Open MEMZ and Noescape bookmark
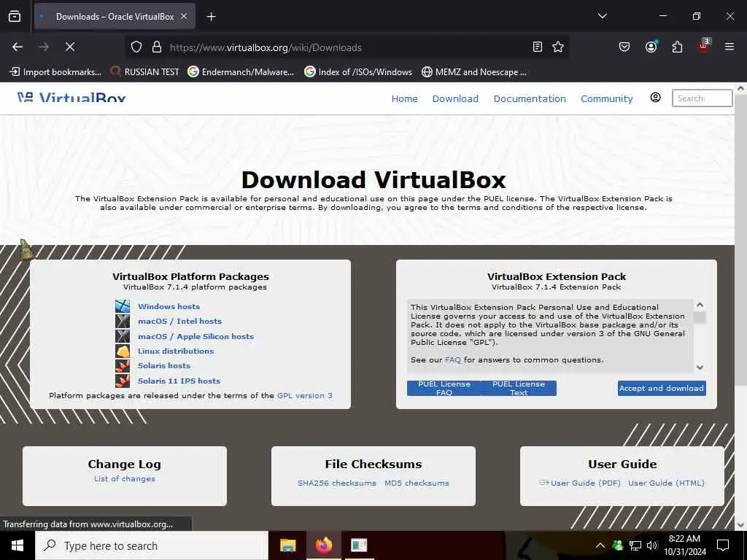Screen dimensions: 747x560 pyautogui.click(x=474, y=72)
